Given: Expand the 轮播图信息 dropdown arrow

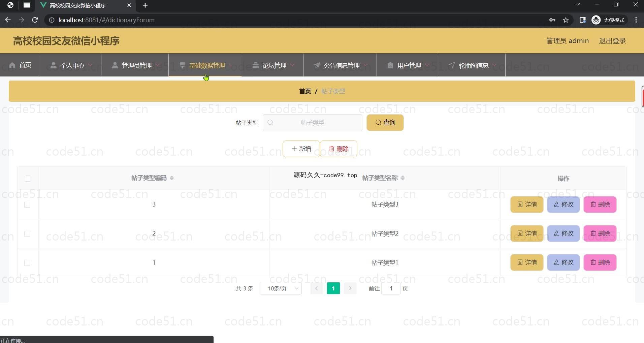Looking at the screenshot, I should tap(494, 65).
